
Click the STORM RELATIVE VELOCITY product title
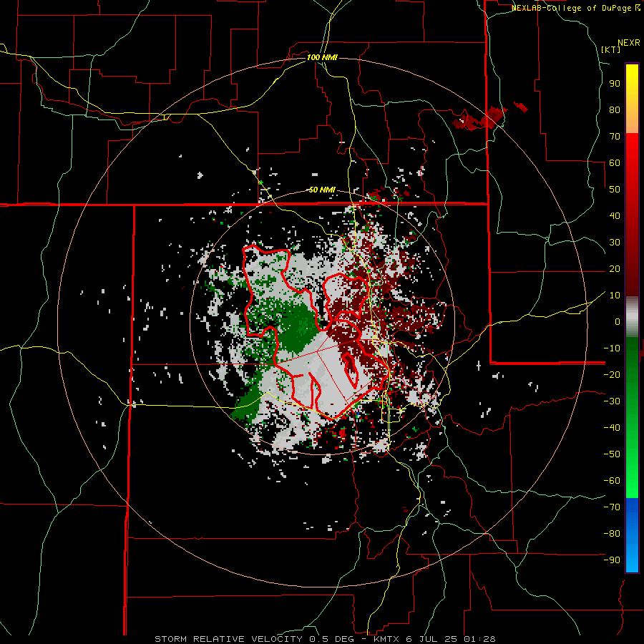pos(228,639)
